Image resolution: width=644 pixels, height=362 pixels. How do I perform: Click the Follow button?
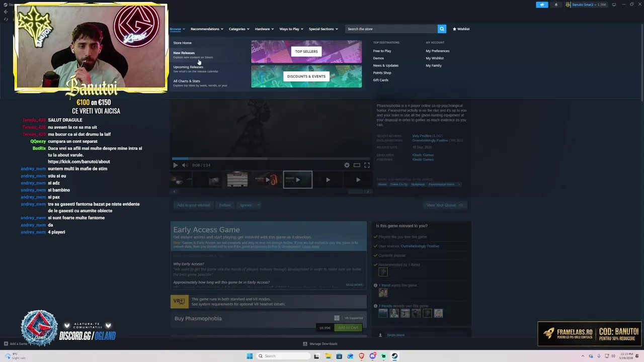point(225,205)
